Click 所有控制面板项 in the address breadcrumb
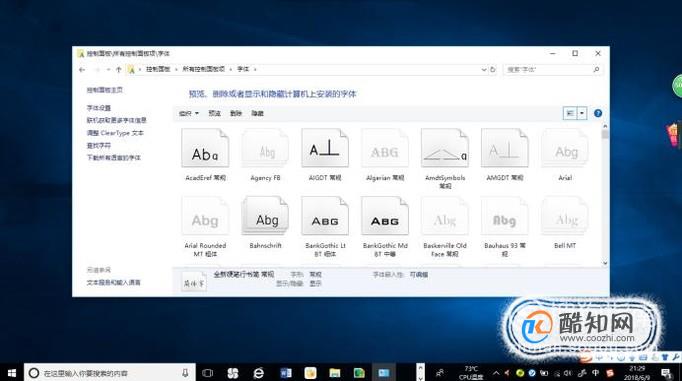The image size is (682, 381). click(204, 69)
